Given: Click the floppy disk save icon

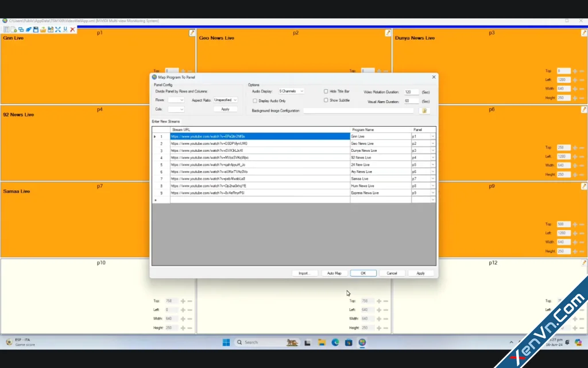Looking at the screenshot, I should tap(36, 29).
